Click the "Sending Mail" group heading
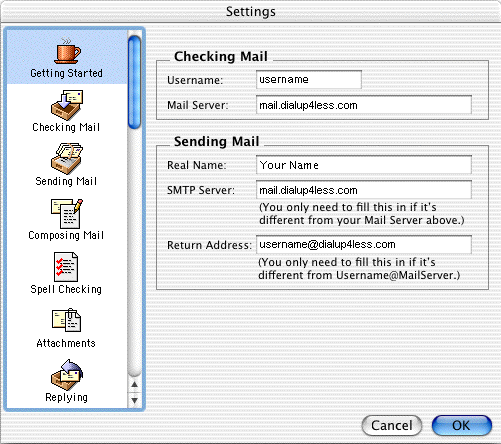The image size is (501, 444). tap(216, 141)
